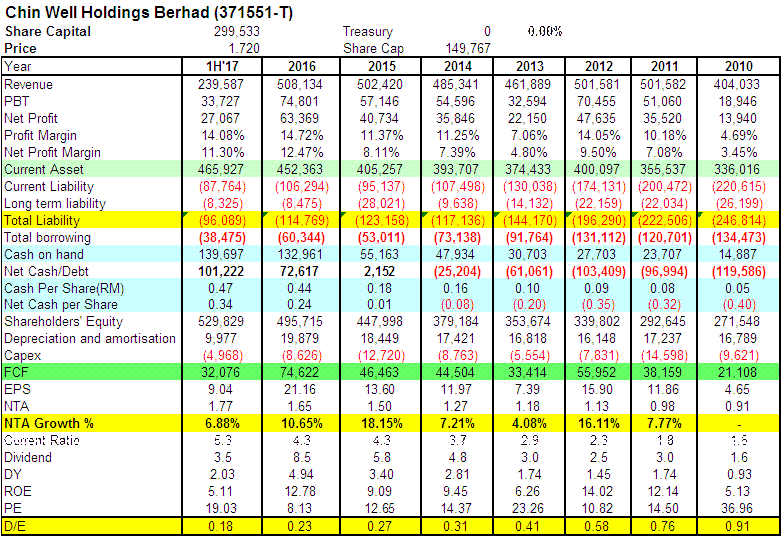The width and height of the screenshot is (783, 538).
Task: Select 1H'17 NTA value 1.77
Action: 220,406
